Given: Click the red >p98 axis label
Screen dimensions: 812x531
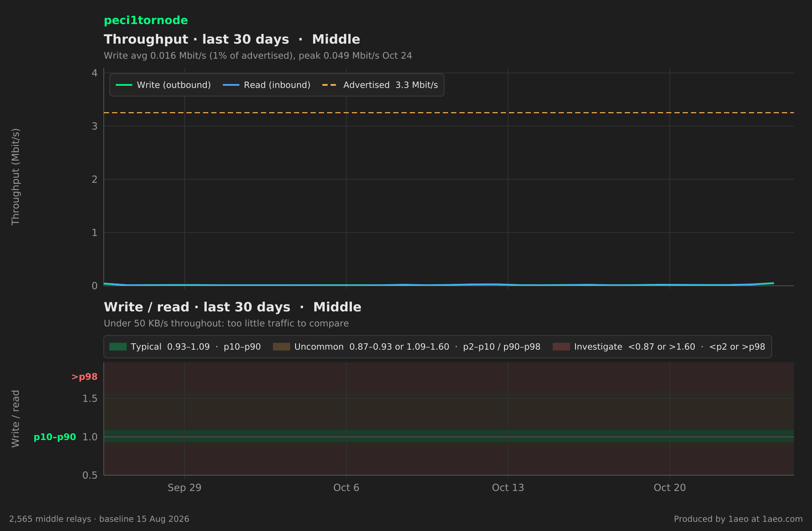Looking at the screenshot, I should (85, 377).
